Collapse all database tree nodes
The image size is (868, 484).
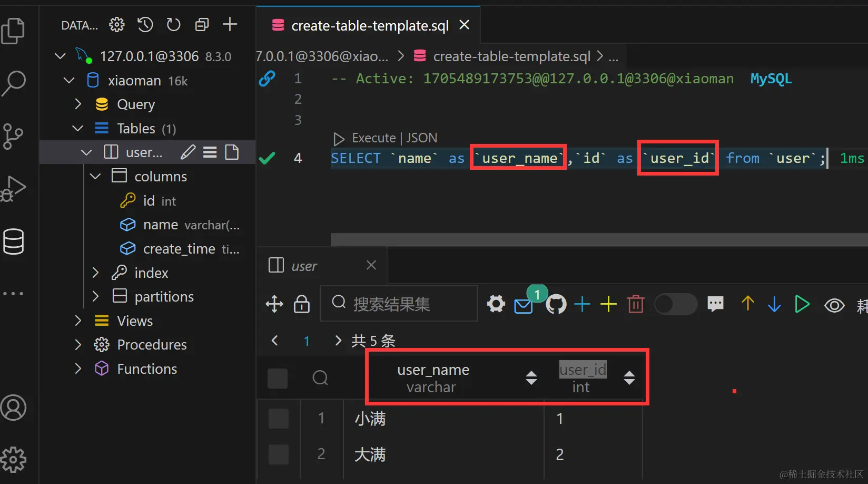click(x=202, y=24)
